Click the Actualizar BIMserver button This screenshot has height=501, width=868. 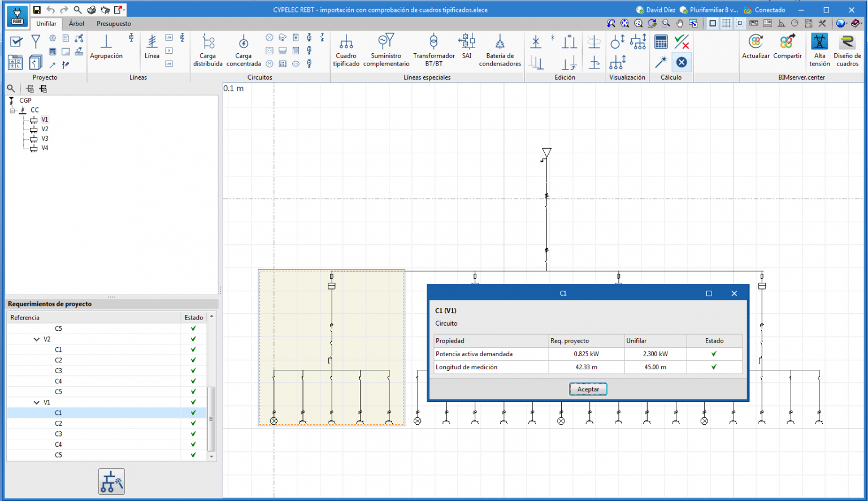point(756,46)
